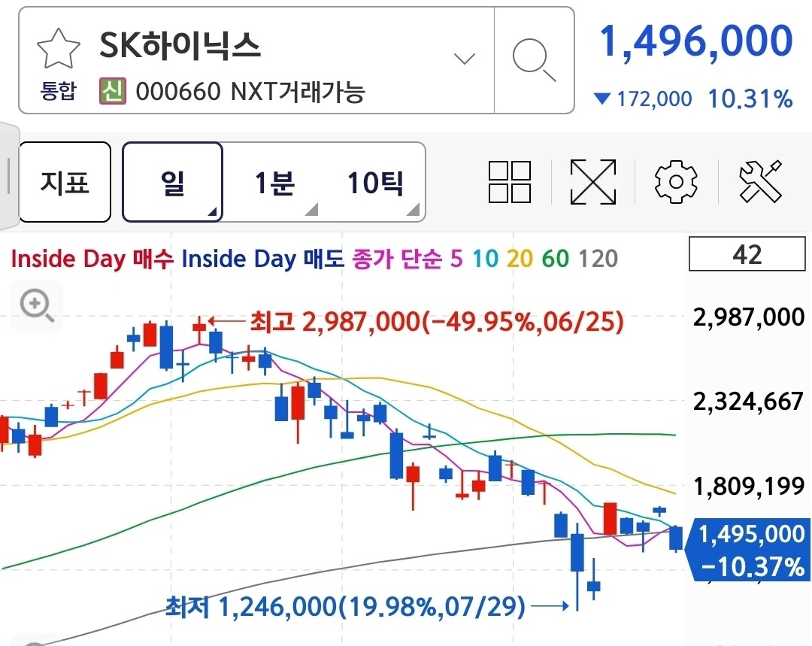Viewport: 812px width, 646px height.
Task: Tap the green 신 credit badge
Action: pos(112,91)
